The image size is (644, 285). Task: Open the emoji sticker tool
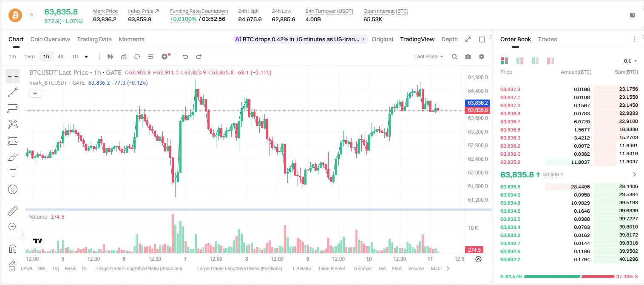(x=13, y=189)
